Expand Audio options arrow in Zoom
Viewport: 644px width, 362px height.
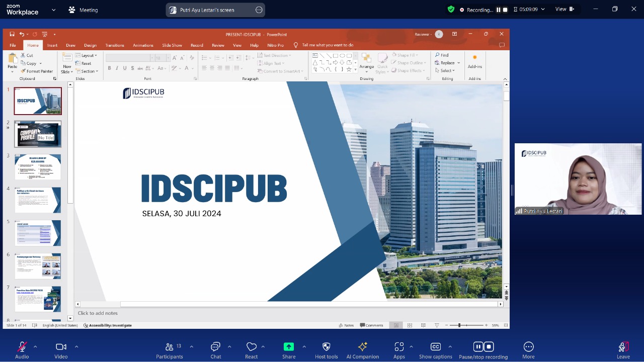[35, 346]
